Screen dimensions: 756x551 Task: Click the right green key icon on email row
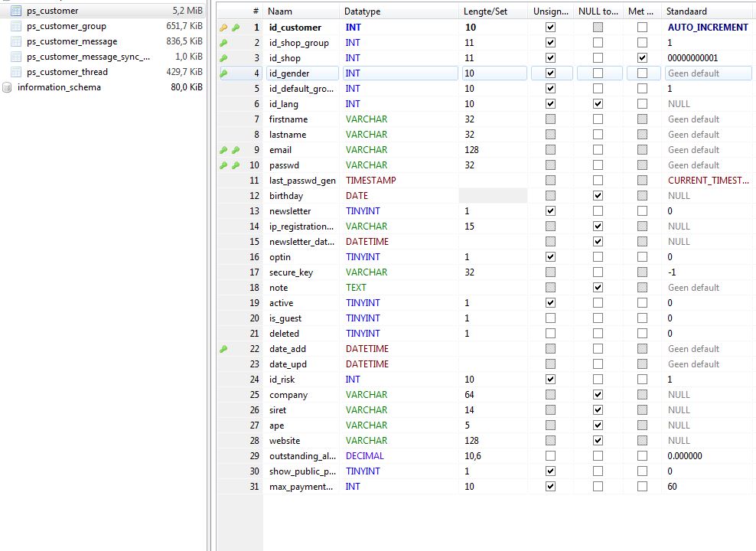point(236,150)
